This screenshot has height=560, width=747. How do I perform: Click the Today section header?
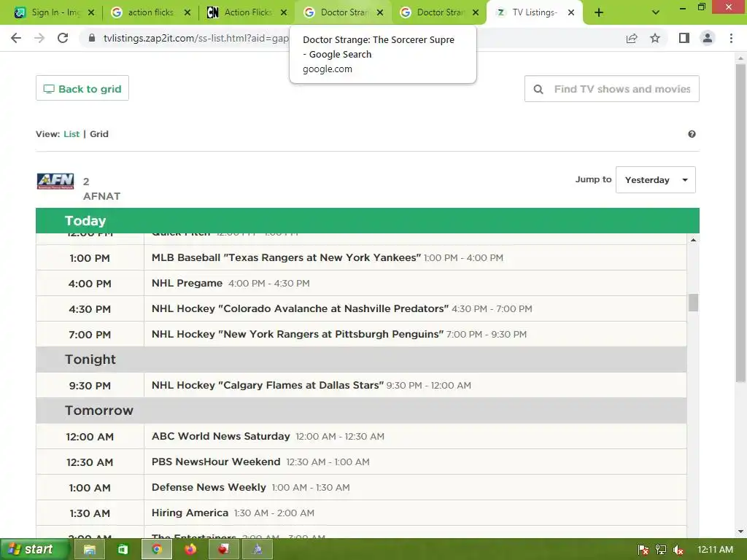click(368, 220)
